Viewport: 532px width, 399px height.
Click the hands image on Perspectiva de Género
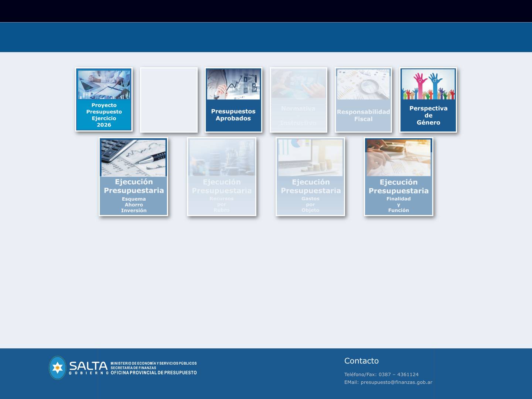[x=428, y=84]
